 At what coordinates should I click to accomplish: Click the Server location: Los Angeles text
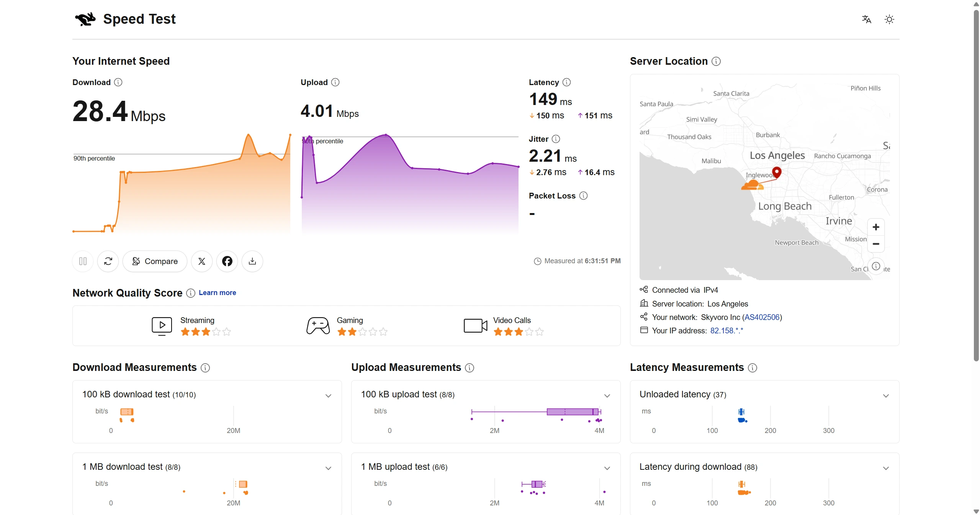point(700,304)
